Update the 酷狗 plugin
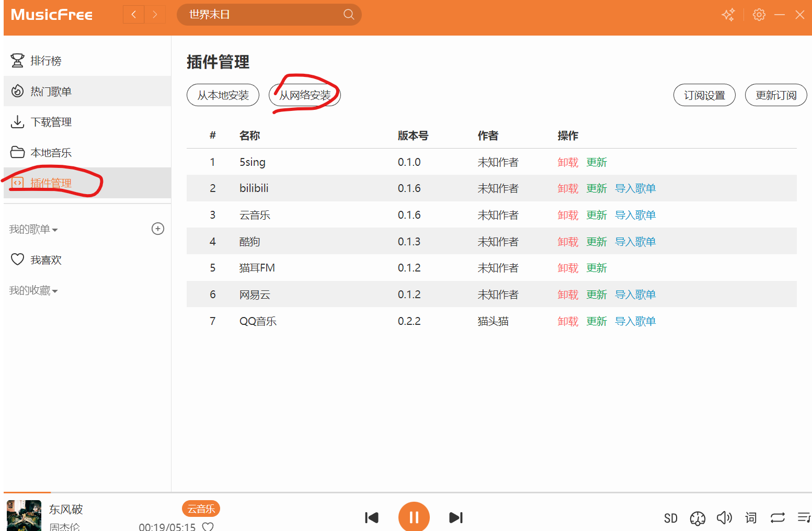Viewport: 812px width, 531px height. [597, 242]
